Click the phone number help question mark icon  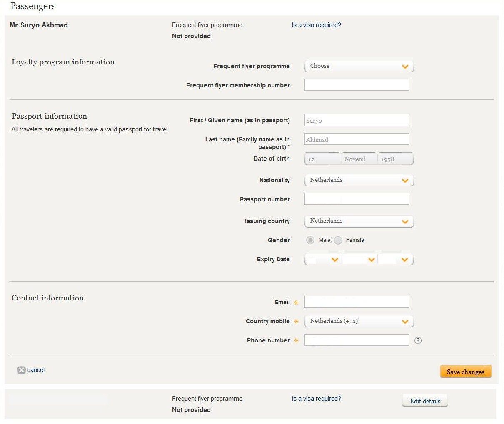click(x=418, y=340)
